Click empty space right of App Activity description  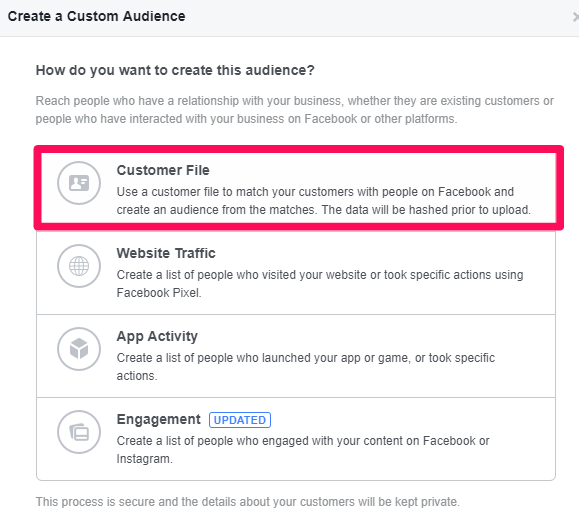click(524, 367)
